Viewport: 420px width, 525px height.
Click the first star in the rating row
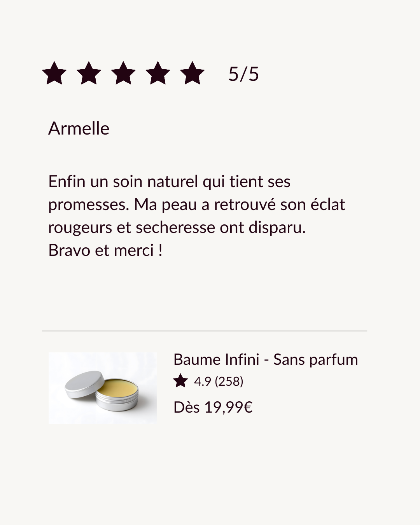[x=54, y=73]
